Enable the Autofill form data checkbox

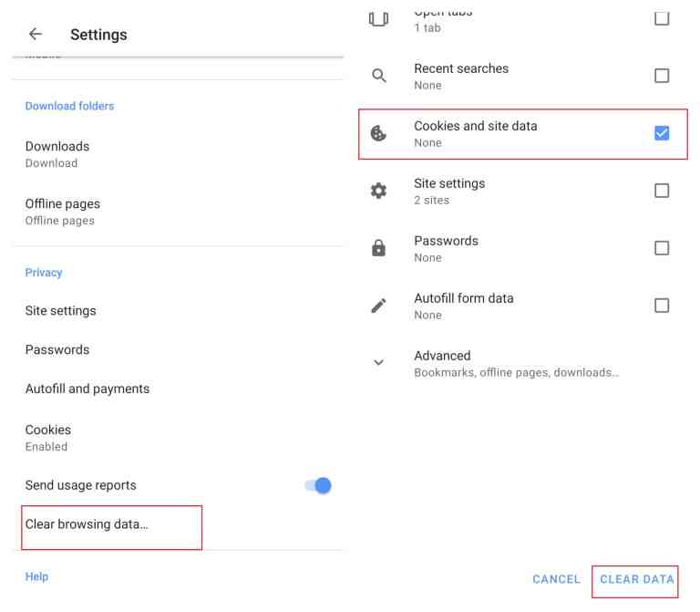point(662,306)
